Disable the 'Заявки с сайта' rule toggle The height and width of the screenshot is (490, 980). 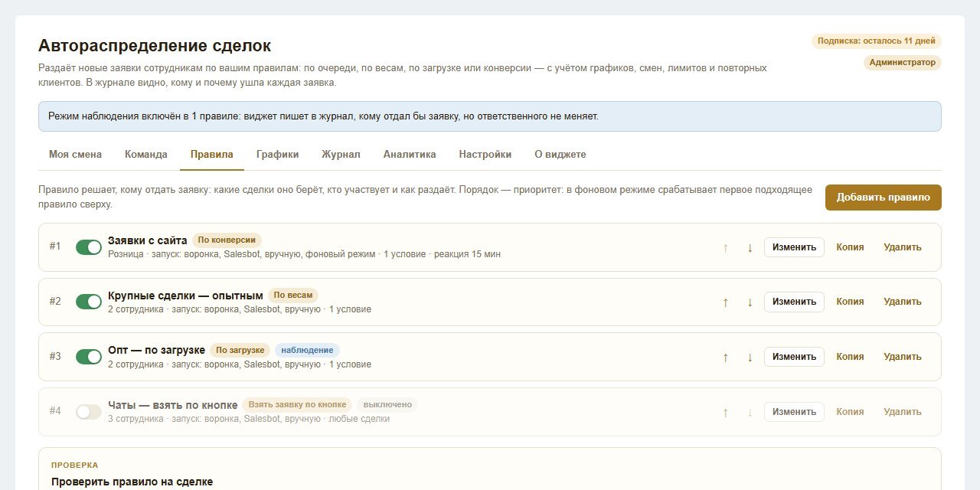click(89, 247)
